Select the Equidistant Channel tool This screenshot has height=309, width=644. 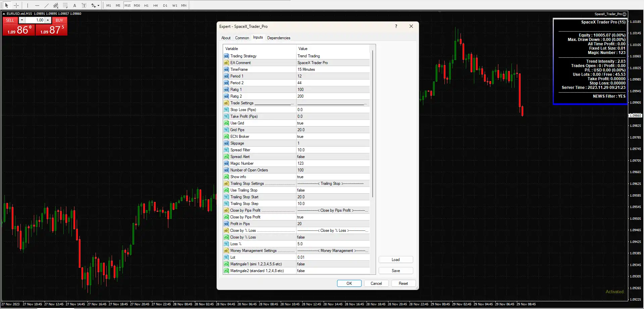click(x=56, y=5)
